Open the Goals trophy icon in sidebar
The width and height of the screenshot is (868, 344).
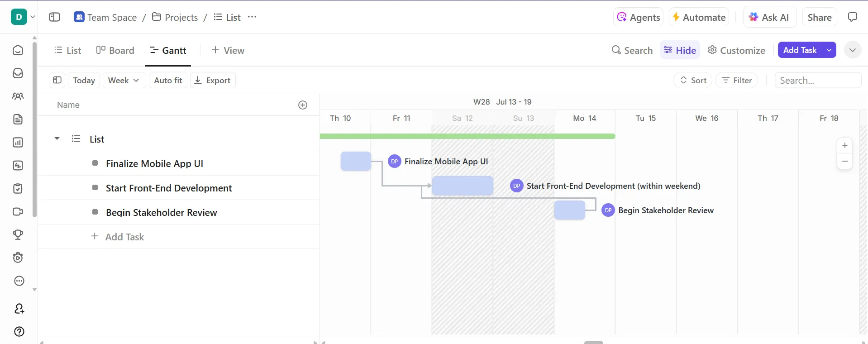click(18, 235)
